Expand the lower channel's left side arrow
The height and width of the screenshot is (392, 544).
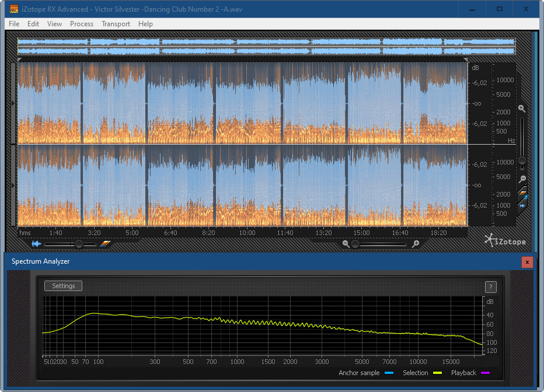(14, 185)
